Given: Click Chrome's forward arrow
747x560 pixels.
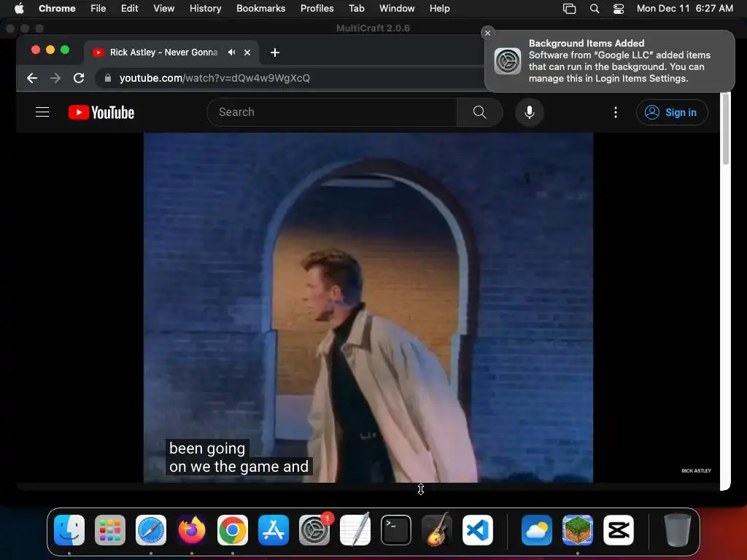Looking at the screenshot, I should pyautogui.click(x=55, y=78).
